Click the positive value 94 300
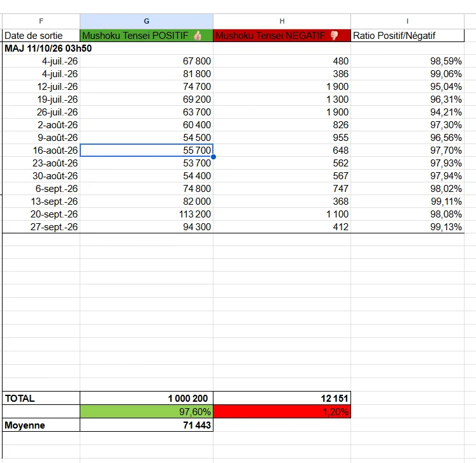This screenshot has height=463, width=476. [x=147, y=227]
